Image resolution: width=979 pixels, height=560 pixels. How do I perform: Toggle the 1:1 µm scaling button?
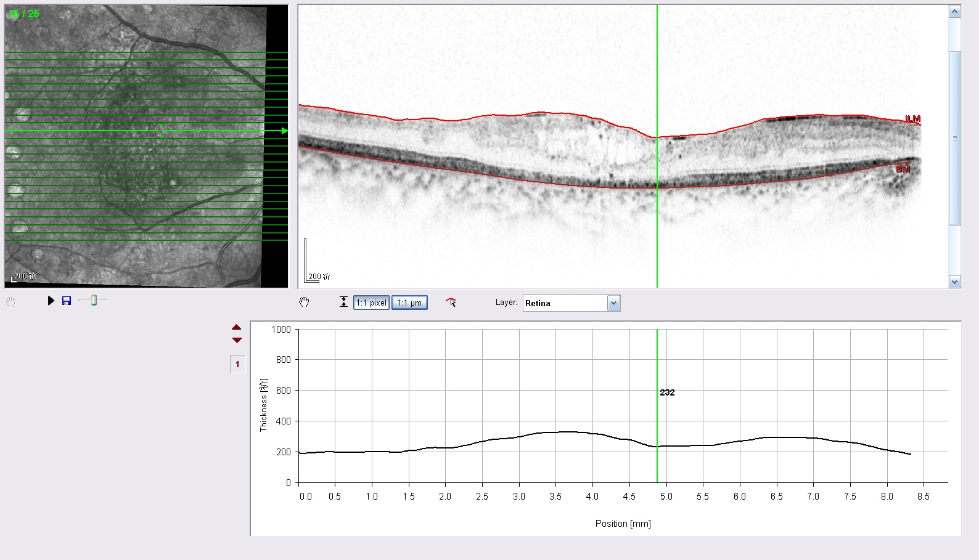[409, 302]
